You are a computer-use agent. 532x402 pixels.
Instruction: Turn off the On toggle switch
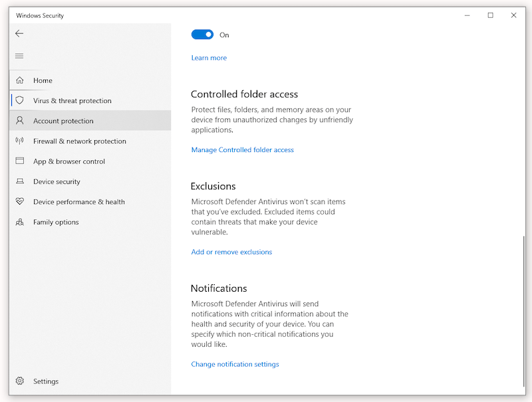click(202, 35)
